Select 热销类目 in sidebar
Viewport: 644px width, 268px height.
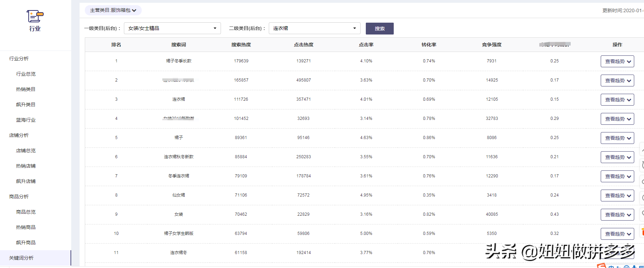click(x=26, y=89)
